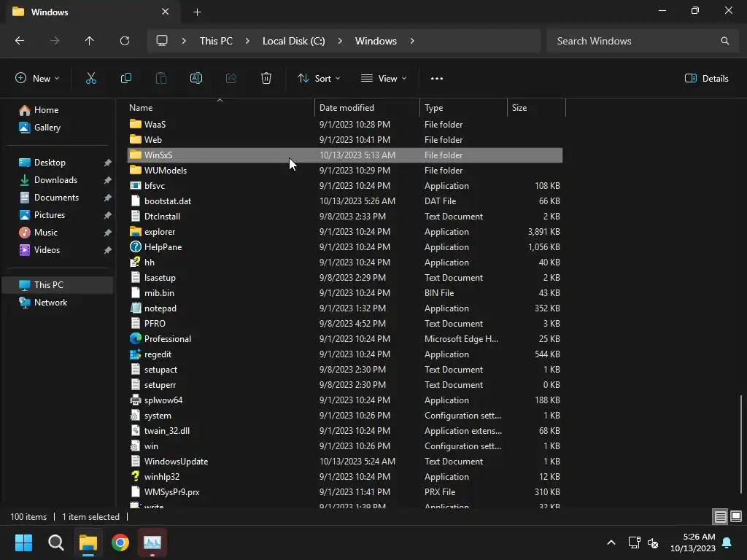Click the Paste clipboard icon

click(161, 79)
